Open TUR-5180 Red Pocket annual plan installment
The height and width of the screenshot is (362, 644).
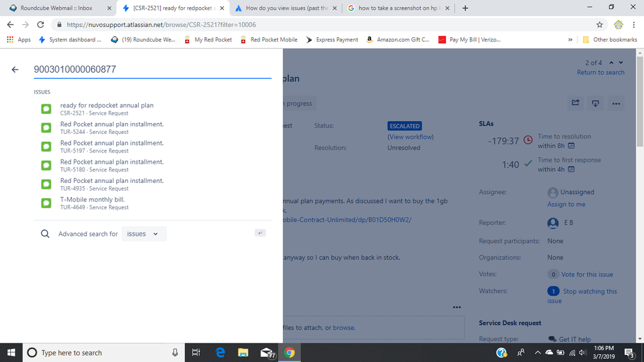152,166
